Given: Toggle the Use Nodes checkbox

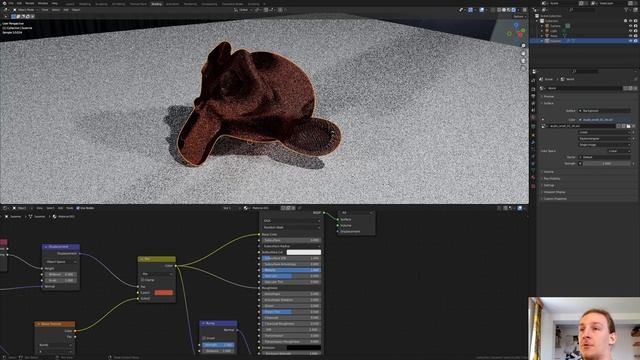Looking at the screenshot, I should click(78, 208).
